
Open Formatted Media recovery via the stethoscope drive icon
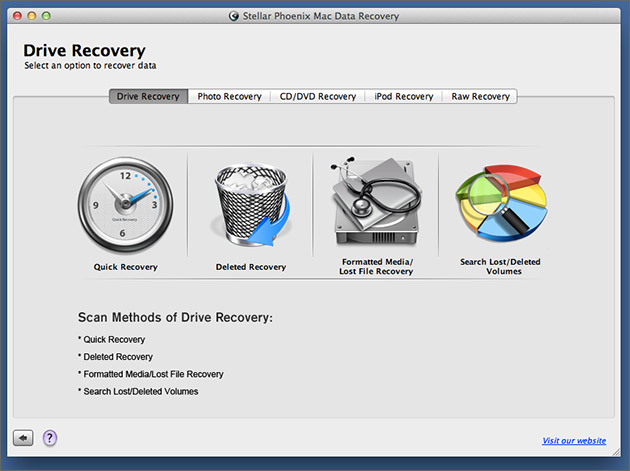(375, 202)
